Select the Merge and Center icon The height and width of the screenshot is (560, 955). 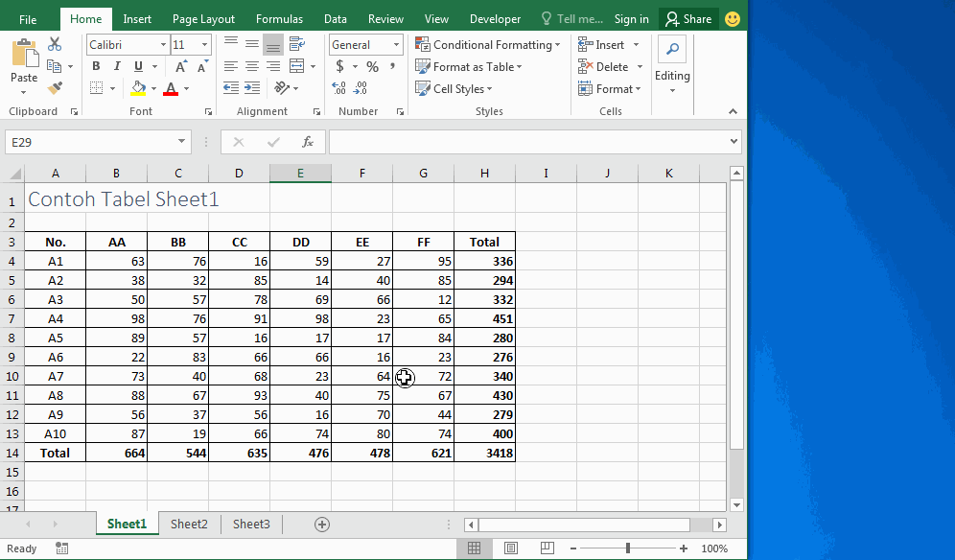(x=297, y=66)
